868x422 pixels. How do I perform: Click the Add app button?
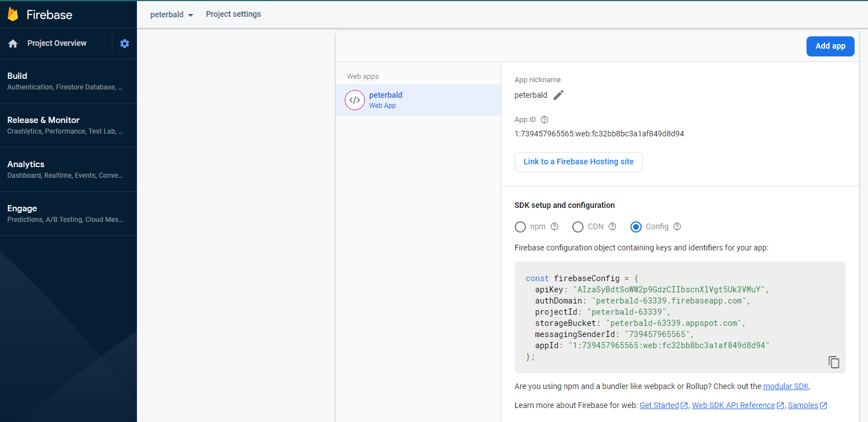[830, 46]
